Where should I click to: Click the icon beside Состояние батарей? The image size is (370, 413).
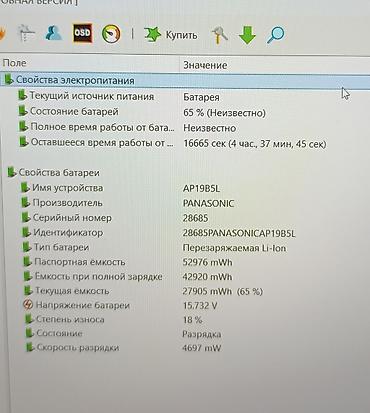coord(23,111)
